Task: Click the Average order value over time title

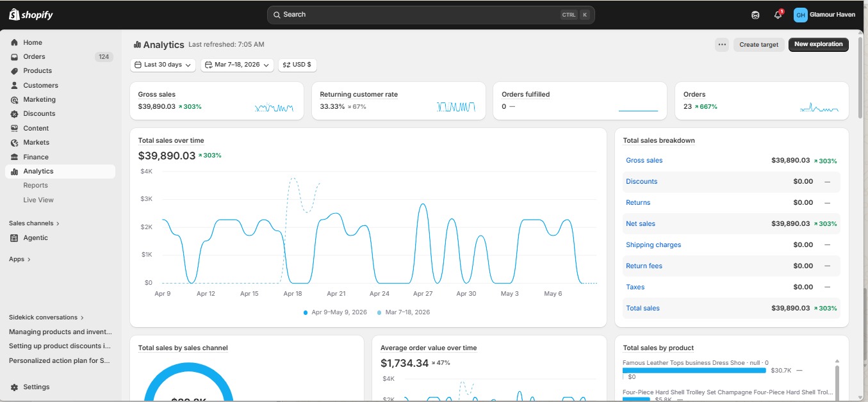Action: (429, 348)
